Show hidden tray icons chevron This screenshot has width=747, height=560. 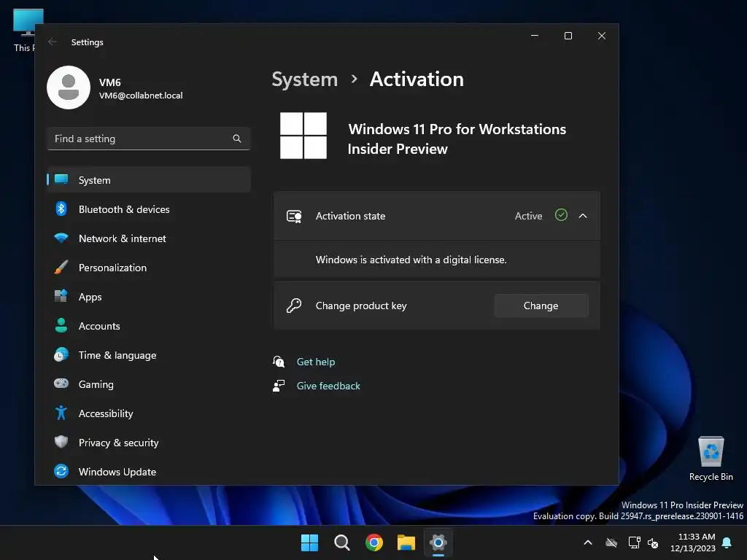588,542
